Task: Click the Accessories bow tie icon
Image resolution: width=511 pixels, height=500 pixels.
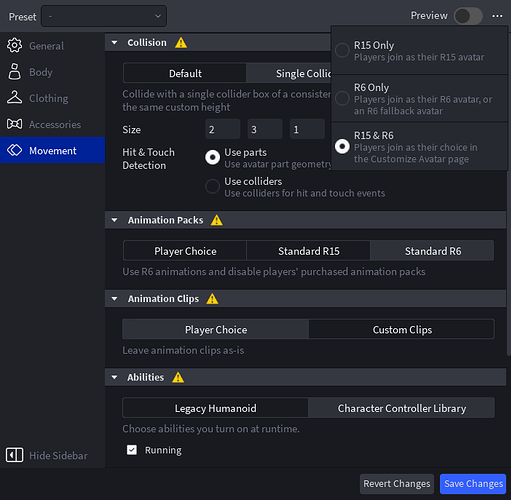Action: (14, 124)
